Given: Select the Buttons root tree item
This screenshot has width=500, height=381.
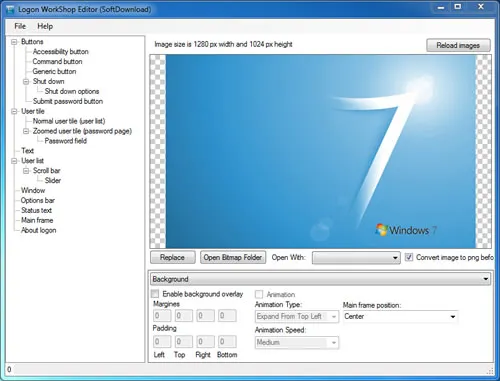Looking at the screenshot, I should [x=32, y=42].
